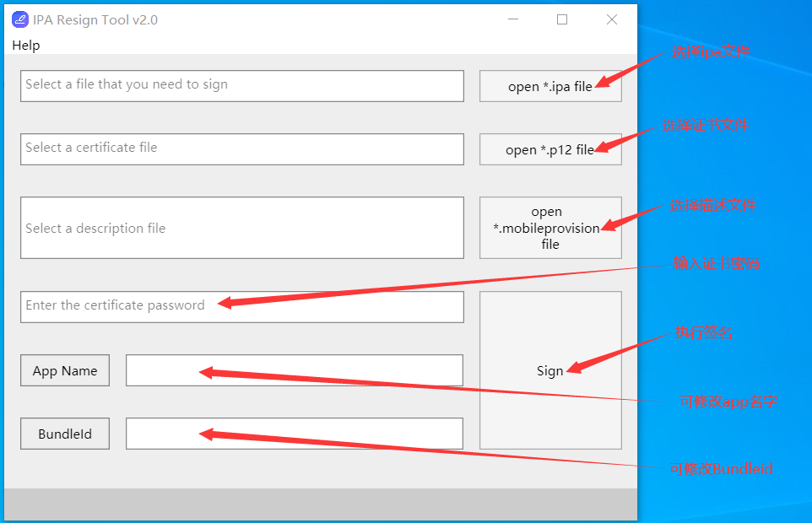Open a *.mobileprovision description file

click(x=550, y=227)
